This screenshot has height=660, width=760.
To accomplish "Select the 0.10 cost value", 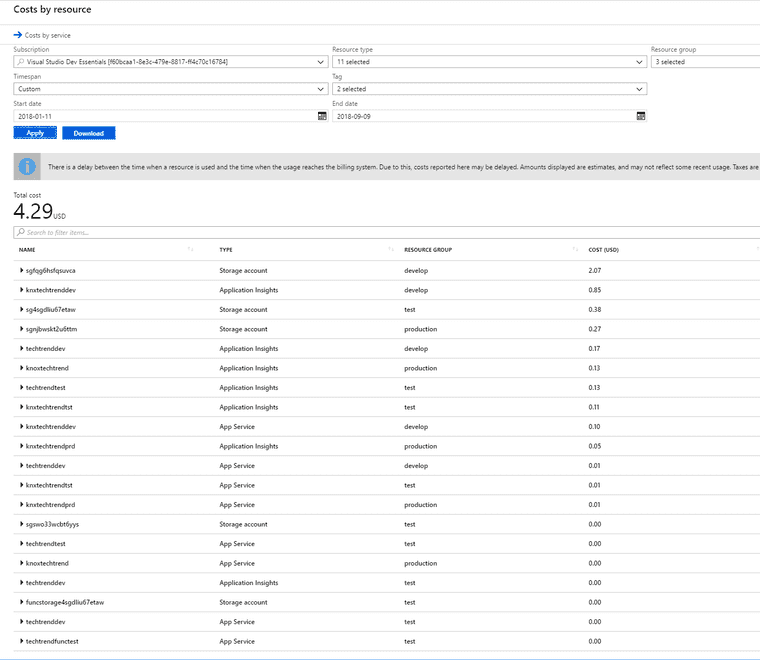I will [x=594, y=426].
